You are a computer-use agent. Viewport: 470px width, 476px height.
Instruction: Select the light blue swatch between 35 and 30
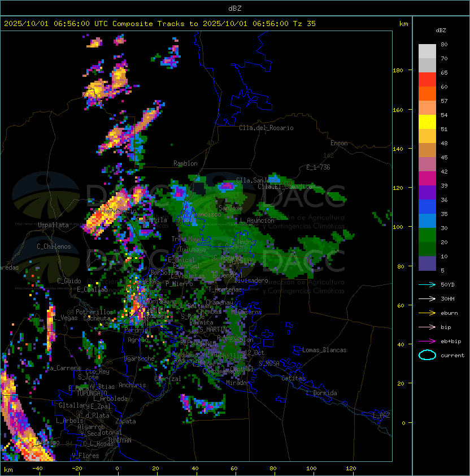pos(427,220)
